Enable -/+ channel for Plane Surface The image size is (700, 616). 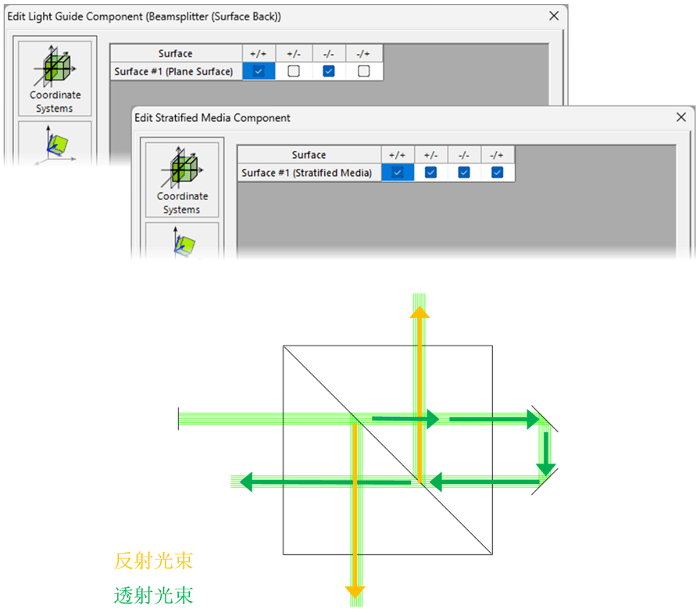[x=363, y=71]
